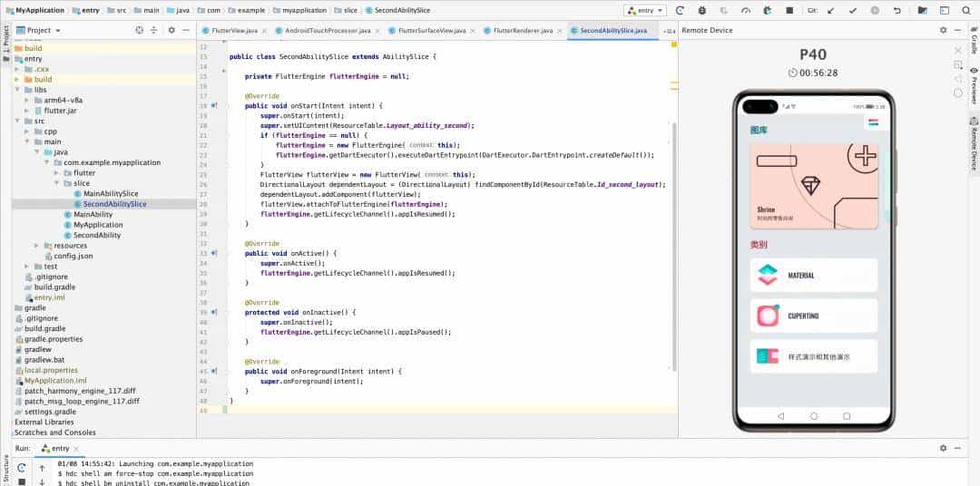Open config.json in the project tree
The image size is (980, 486).
(x=73, y=256)
